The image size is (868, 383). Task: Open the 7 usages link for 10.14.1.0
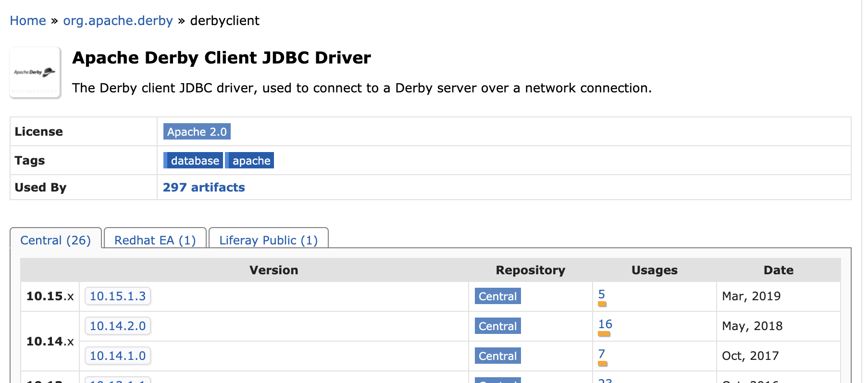tap(602, 354)
